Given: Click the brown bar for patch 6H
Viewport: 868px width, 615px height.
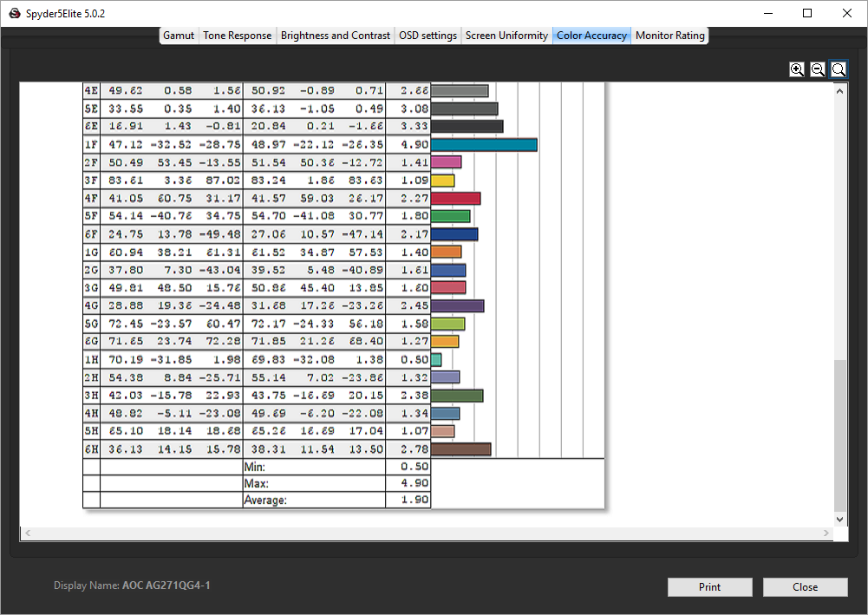Looking at the screenshot, I should point(460,449).
